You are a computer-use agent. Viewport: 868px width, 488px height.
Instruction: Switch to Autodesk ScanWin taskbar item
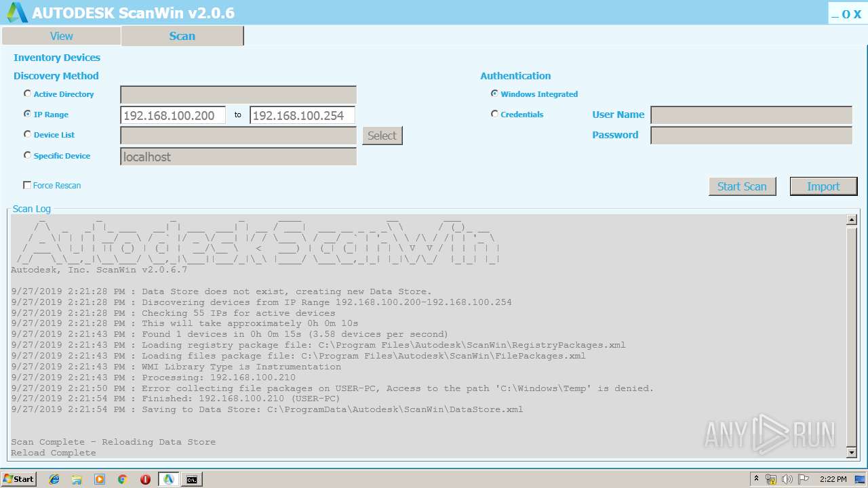point(168,479)
